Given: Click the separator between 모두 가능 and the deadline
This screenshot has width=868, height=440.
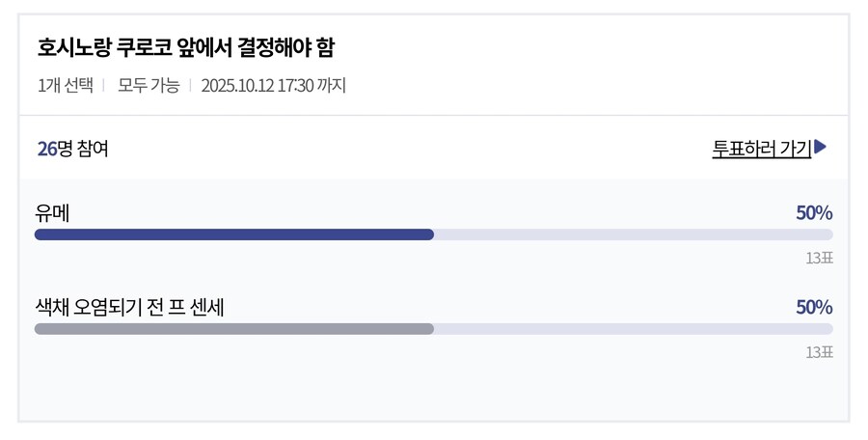Looking at the screenshot, I should pyautogui.click(x=190, y=85).
